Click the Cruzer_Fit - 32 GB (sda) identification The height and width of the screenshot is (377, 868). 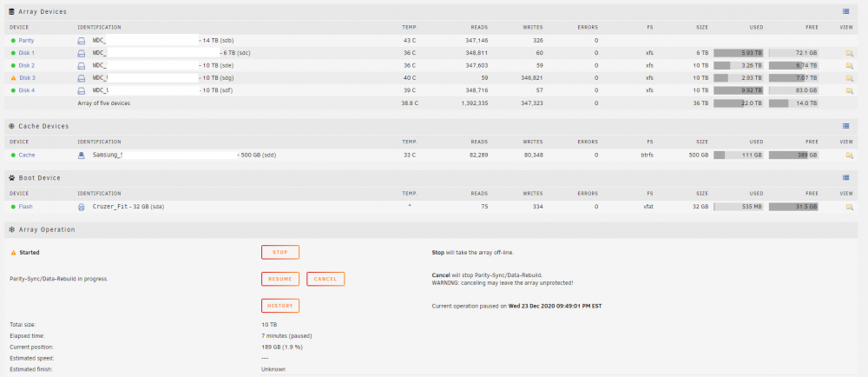128,207
